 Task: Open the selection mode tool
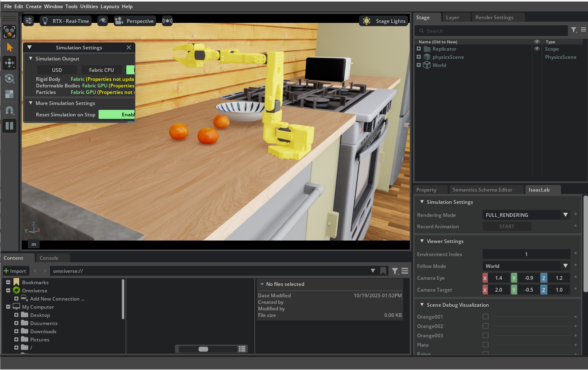9,32
